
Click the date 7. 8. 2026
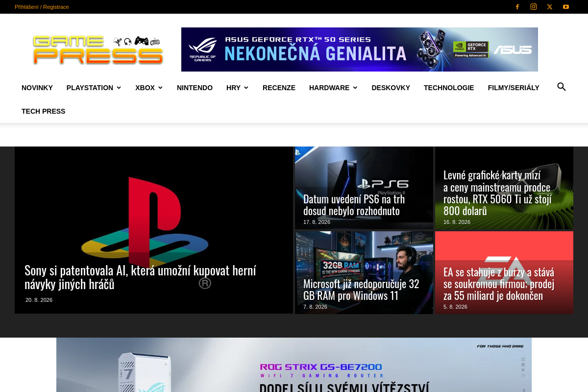click(315, 307)
